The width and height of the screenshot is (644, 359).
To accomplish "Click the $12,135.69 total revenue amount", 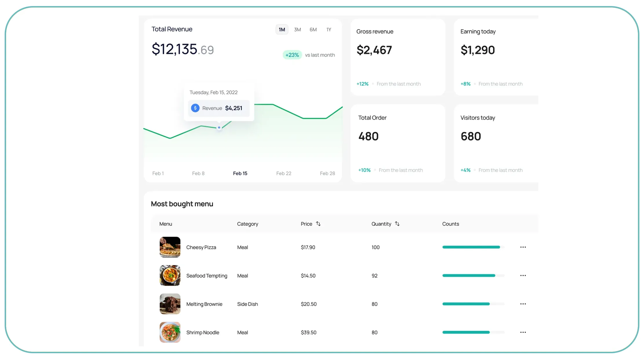I will [183, 49].
